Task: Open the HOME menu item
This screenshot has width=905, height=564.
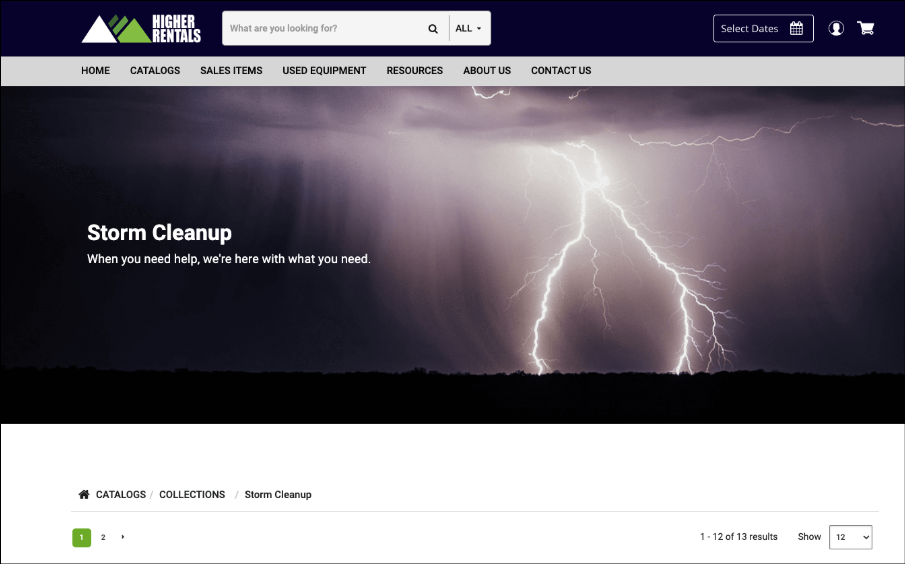Action: tap(96, 71)
